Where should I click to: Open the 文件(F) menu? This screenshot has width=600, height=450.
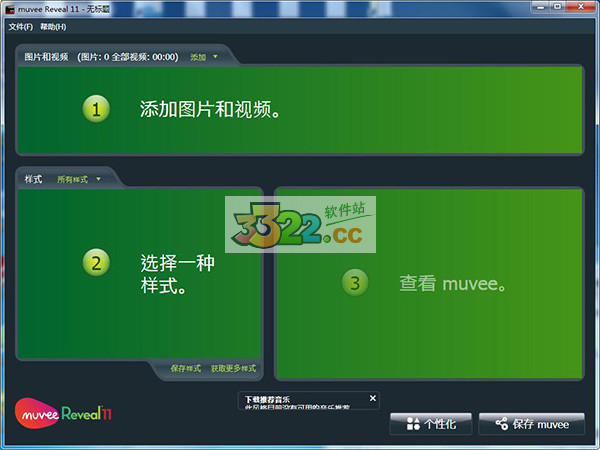tap(21, 27)
